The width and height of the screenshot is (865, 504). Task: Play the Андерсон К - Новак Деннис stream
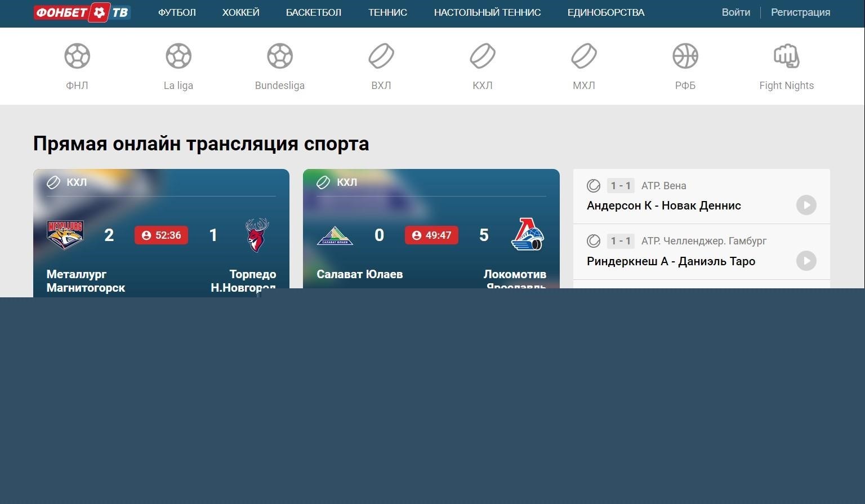click(x=806, y=205)
